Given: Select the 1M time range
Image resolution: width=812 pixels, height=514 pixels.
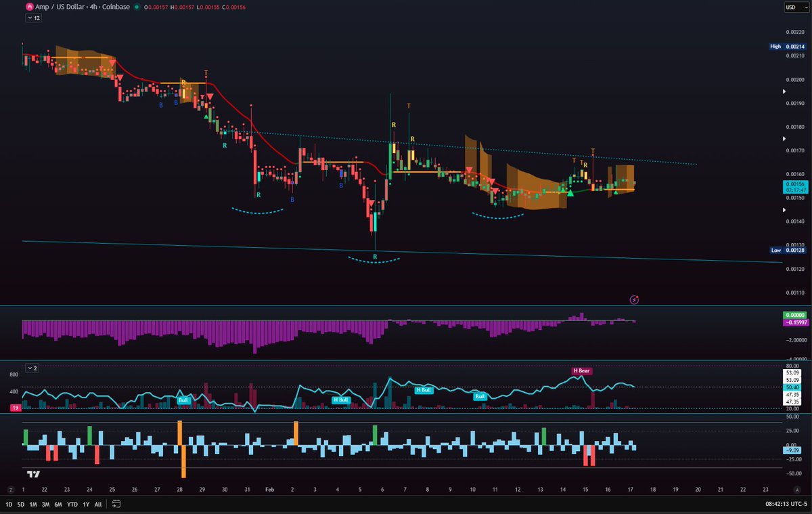Looking at the screenshot, I should click(x=35, y=504).
